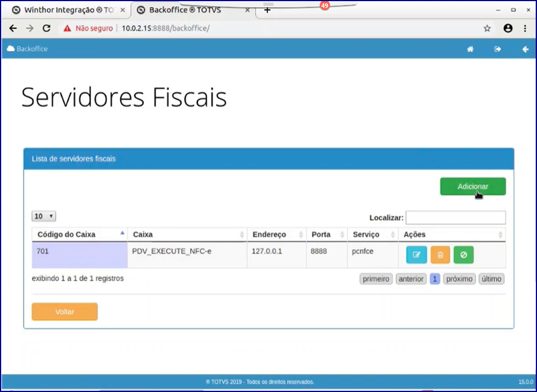This screenshot has width=537, height=392.
Task: Sort by Caixa column header
Action: (187, 235)
